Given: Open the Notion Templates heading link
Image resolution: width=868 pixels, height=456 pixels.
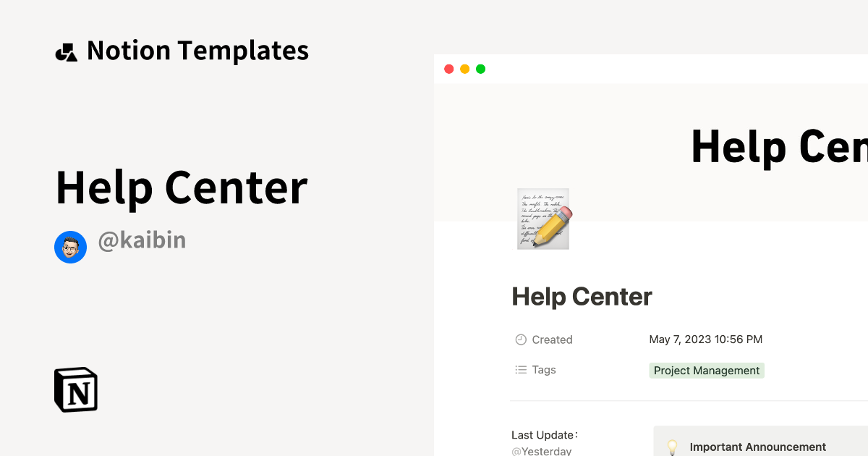Looking at the screenshot, I should pyautogui.click(x=197, y=51).
